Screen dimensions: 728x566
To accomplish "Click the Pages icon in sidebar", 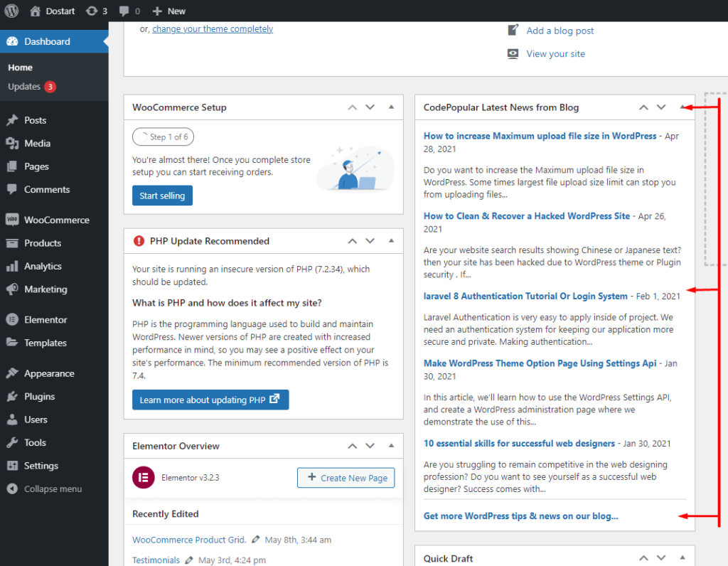I will pyautogui.click(x=13, y=166).
